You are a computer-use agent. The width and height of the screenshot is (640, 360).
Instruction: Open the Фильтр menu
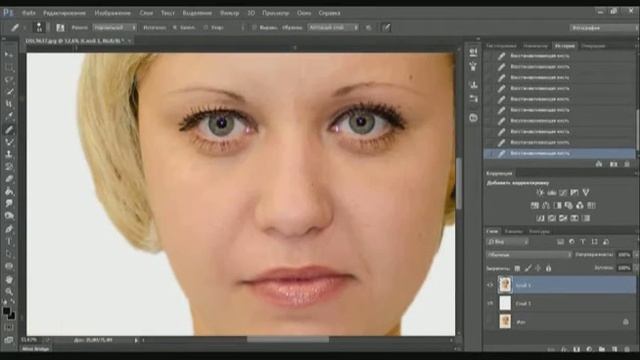pyautogui.click(x=229, y=13)
